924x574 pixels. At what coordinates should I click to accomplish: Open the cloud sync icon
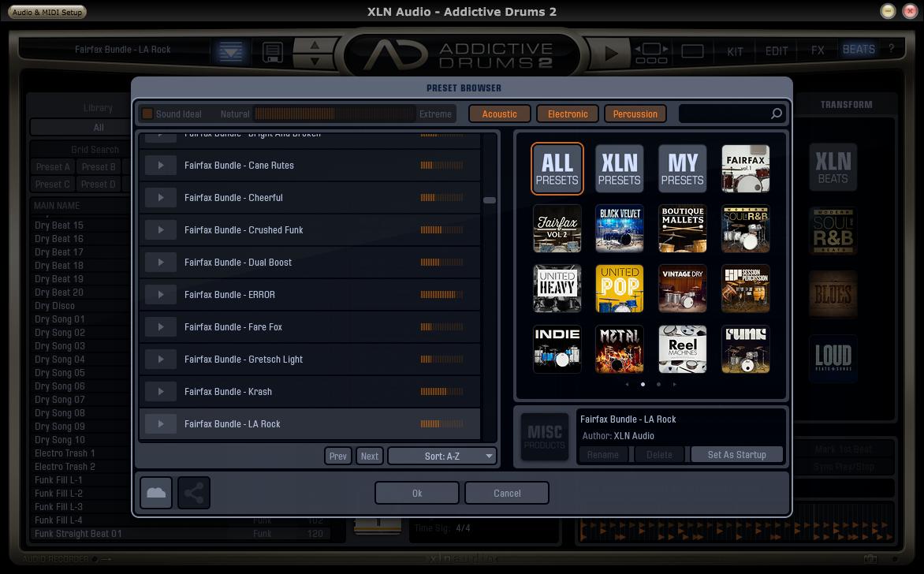tap(156, 493)
